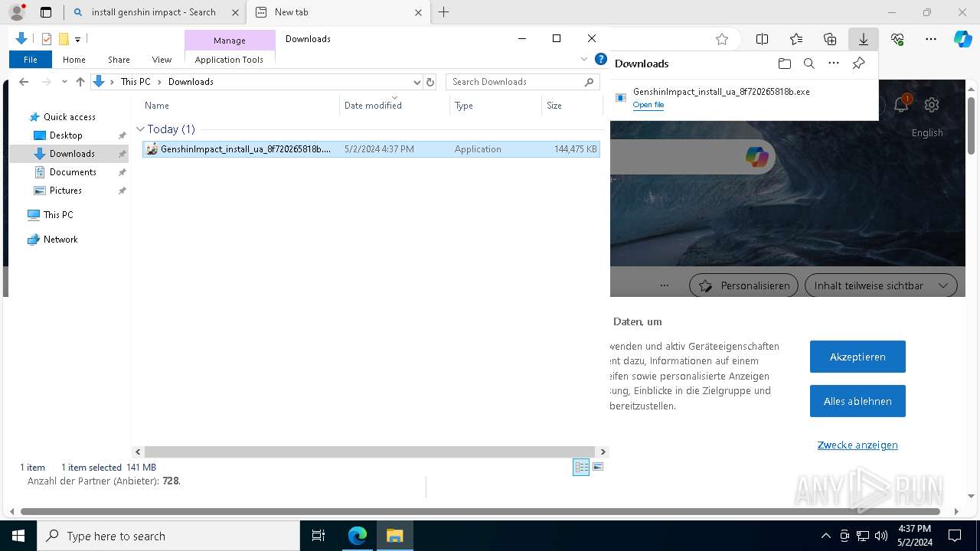Viewport: 980px width, 551px height.
Task: Go up one folder level
Action: 80,82
